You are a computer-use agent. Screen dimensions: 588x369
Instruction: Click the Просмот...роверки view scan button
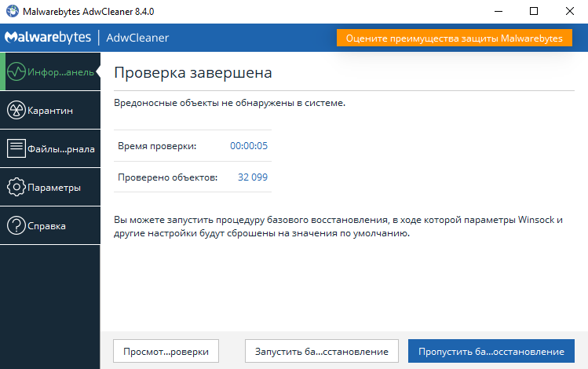pos(166,352)
